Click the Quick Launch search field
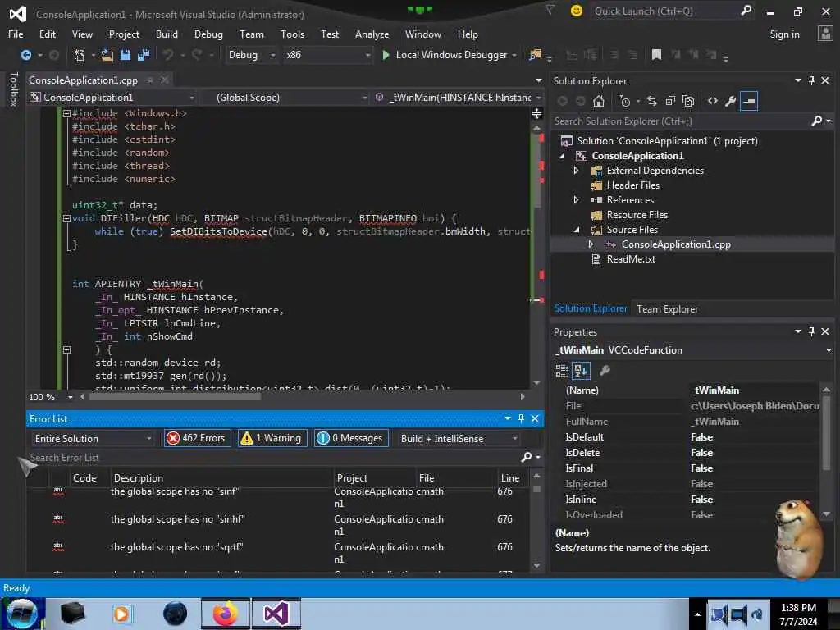The height and width of the screenshot is (630, 840). 664,11
